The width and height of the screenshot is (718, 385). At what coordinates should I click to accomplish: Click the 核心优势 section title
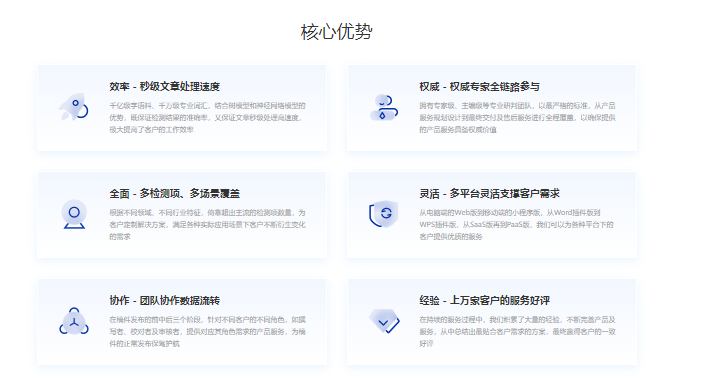(x=337, y=32)
